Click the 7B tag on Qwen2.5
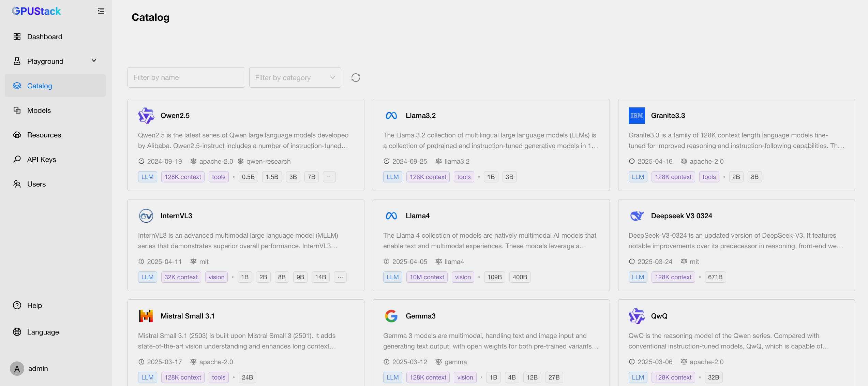The image size is (868, 386). pyautogui.click(x=312, y=177)
